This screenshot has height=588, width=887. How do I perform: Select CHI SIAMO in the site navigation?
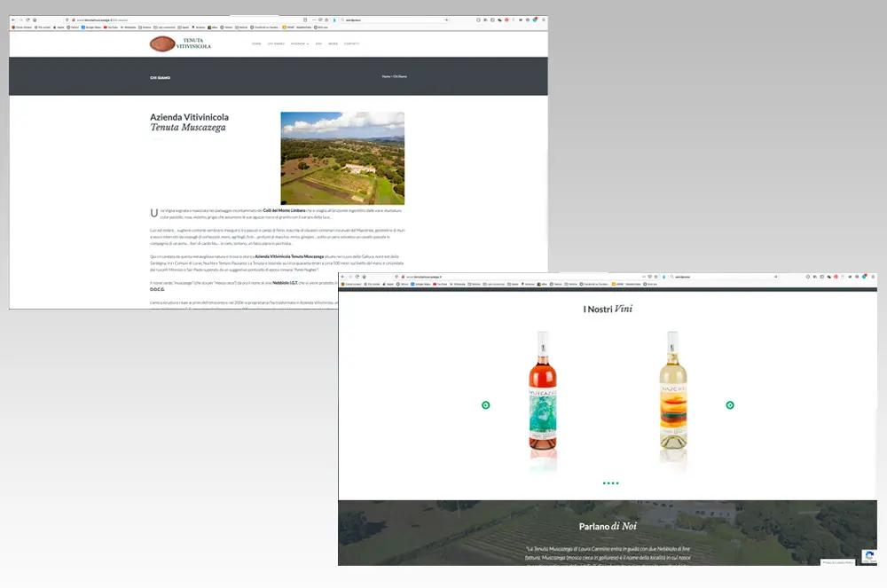[276, 43]
